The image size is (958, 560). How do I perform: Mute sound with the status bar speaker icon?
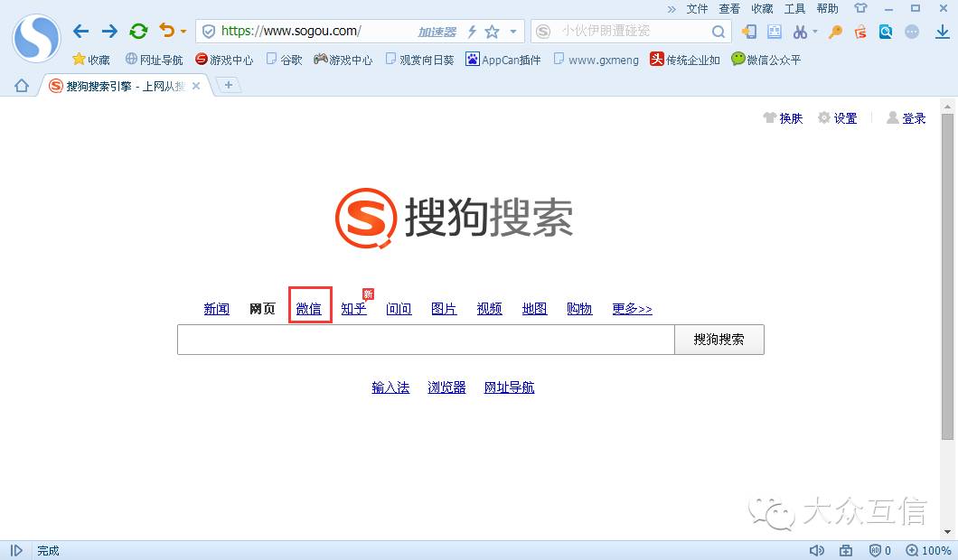(x=816, y=550)
